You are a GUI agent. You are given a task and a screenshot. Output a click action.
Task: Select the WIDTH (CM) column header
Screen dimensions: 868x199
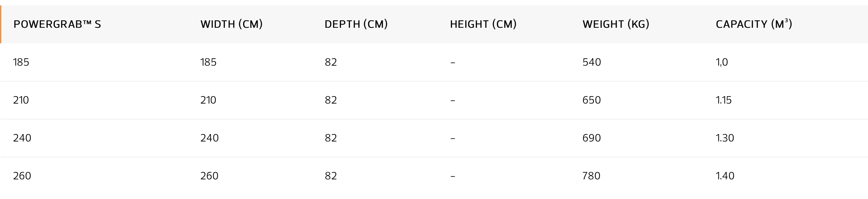coord(231,24)
